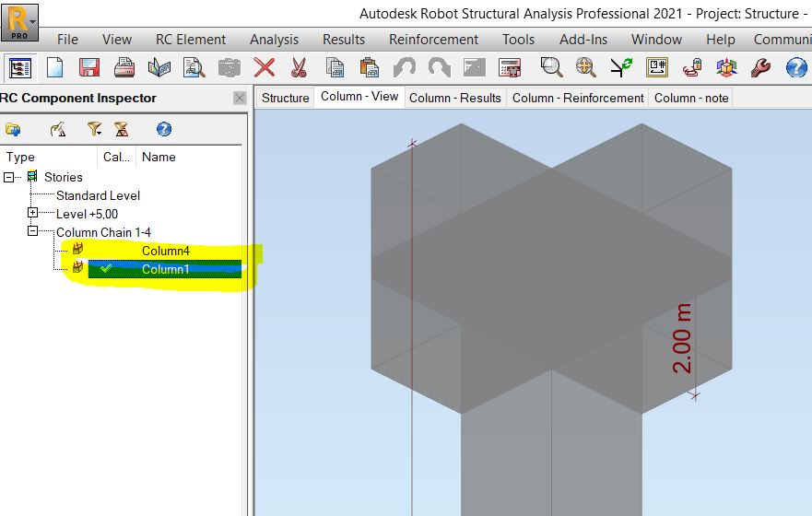Copy using the double-page icon
Viewport: 812px width, 516px height.
(x=335, y=68)
